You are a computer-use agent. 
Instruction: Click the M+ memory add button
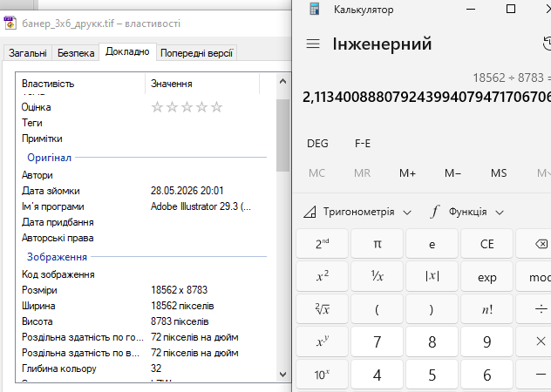[407, 172]
